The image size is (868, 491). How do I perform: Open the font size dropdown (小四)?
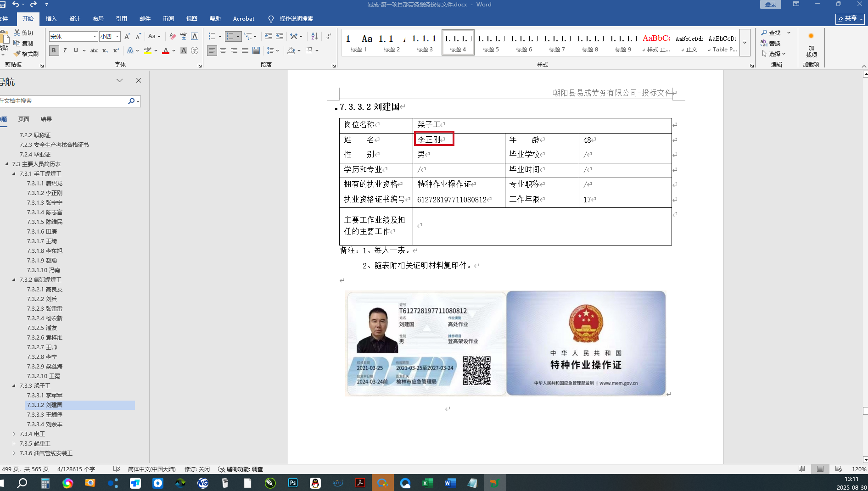click(x=117, y=36)
